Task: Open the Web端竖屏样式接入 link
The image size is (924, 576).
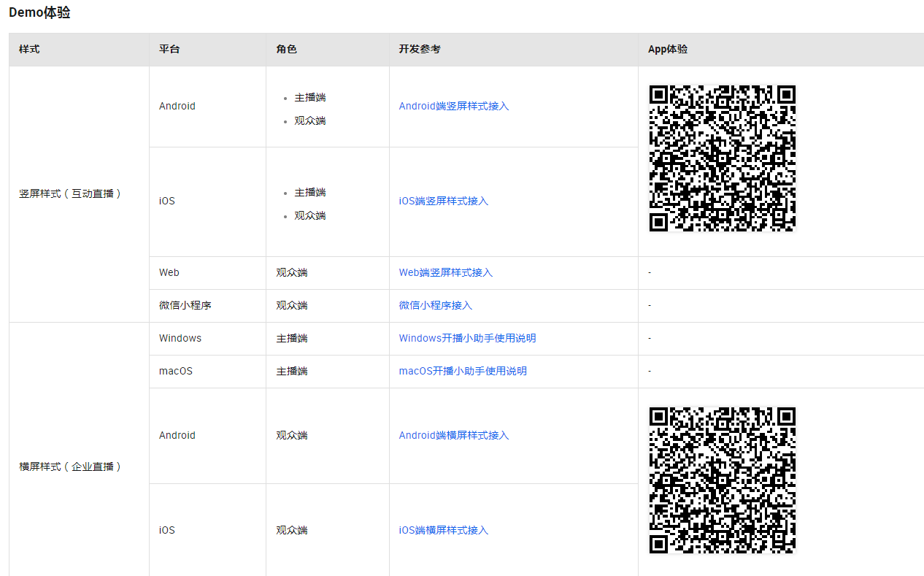Action: pyautogui.click(x=446, y=272)
